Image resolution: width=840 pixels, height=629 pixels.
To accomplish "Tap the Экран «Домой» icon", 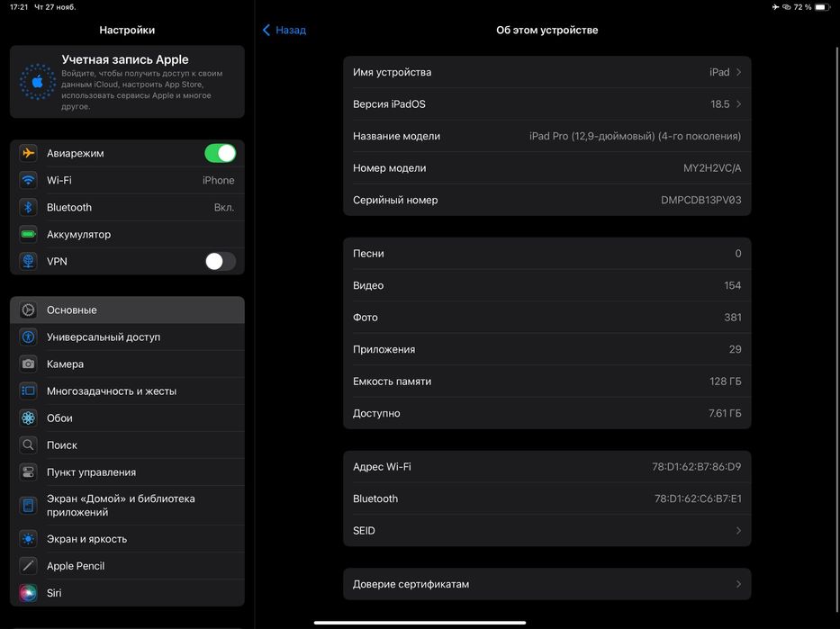I will (29, 506).
